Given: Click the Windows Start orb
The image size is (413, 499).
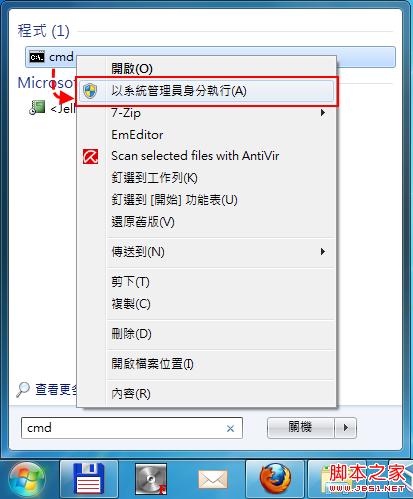Looking at the screenshot, I should click(x=27, y=479).
